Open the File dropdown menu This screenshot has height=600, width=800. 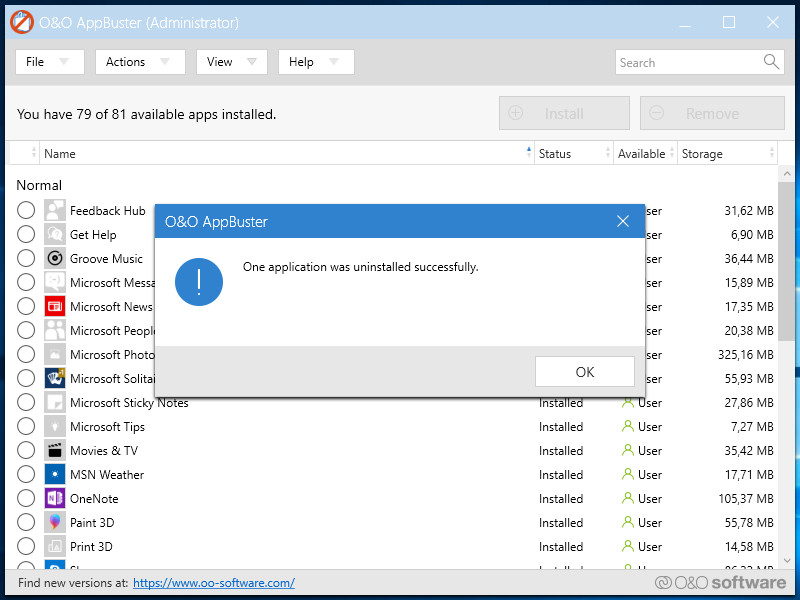point(49,62)
